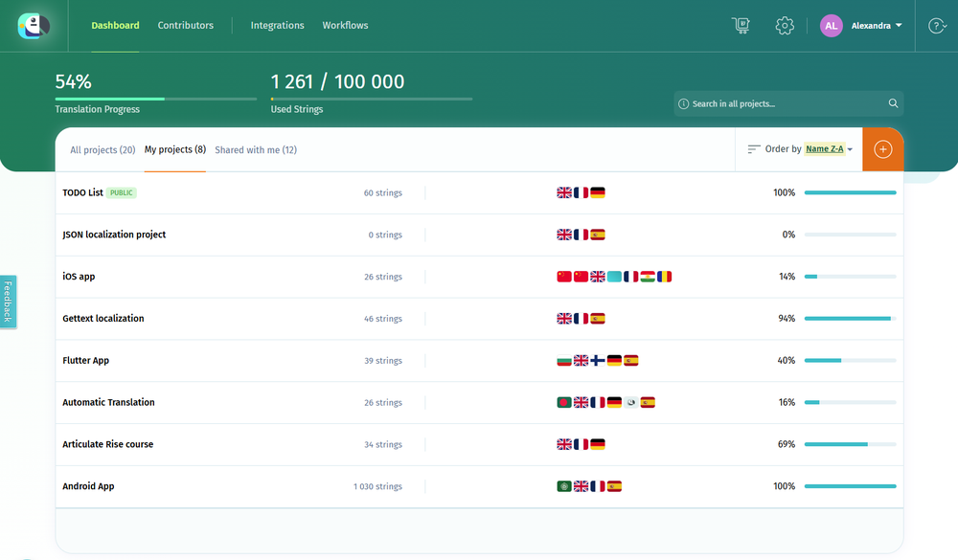This screenshot has height=560, width=958.
Task: Click the AL user avatar
Action: click(x=831, y=26)
